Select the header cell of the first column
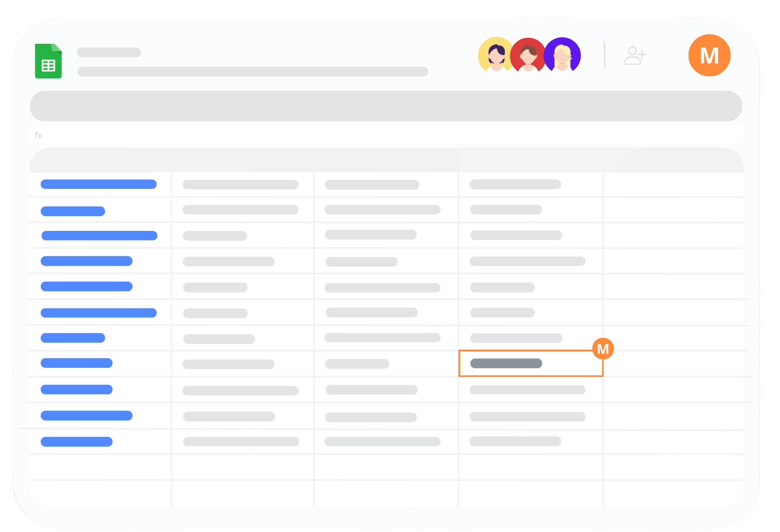Viewport: 780px width, 532px height. point(101,160)
